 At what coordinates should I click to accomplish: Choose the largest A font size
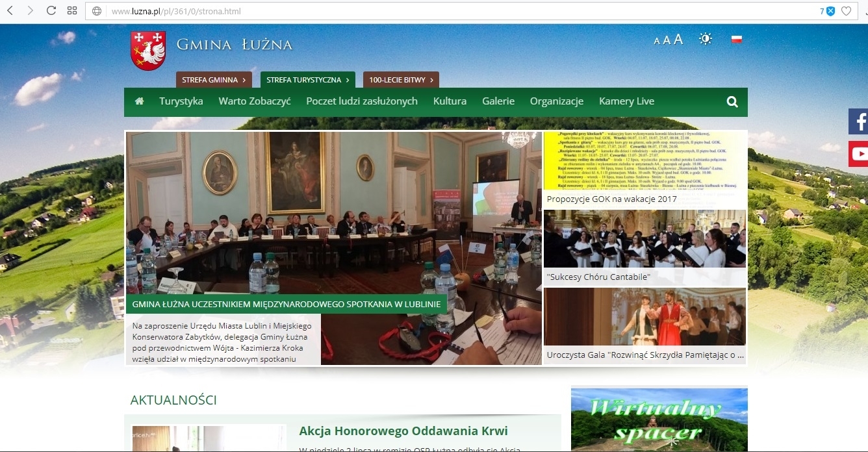678,39
